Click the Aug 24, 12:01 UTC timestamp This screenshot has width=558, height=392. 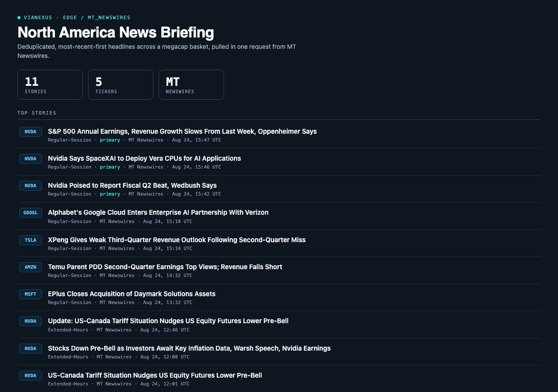click(165, 384)
